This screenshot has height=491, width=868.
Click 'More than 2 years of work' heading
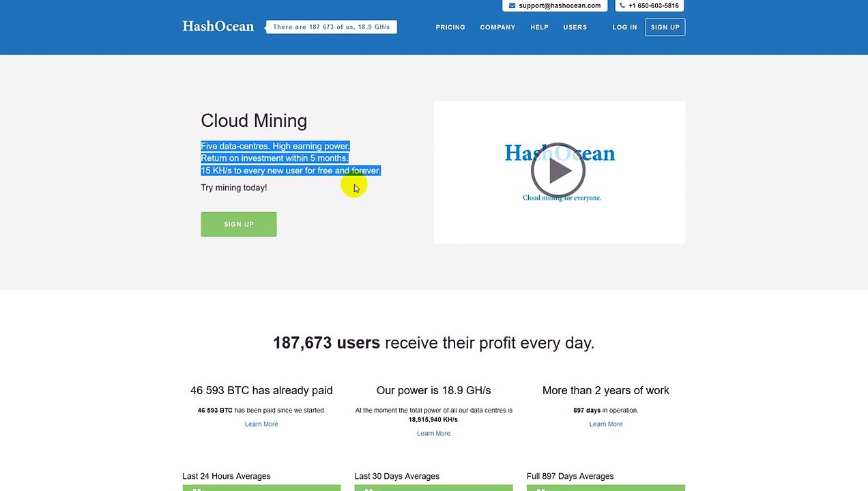tap(606, 390)
